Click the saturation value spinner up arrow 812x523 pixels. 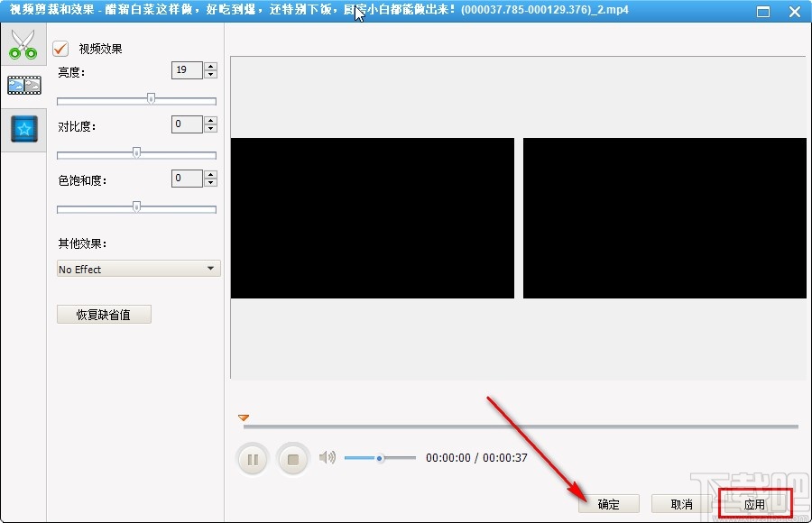tap(208, 174)
